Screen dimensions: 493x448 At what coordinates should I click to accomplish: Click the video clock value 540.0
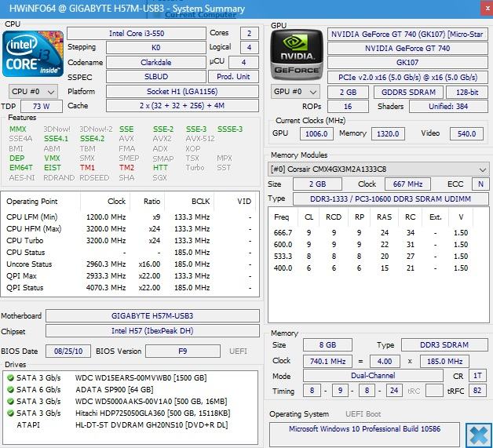pos(466,134)
